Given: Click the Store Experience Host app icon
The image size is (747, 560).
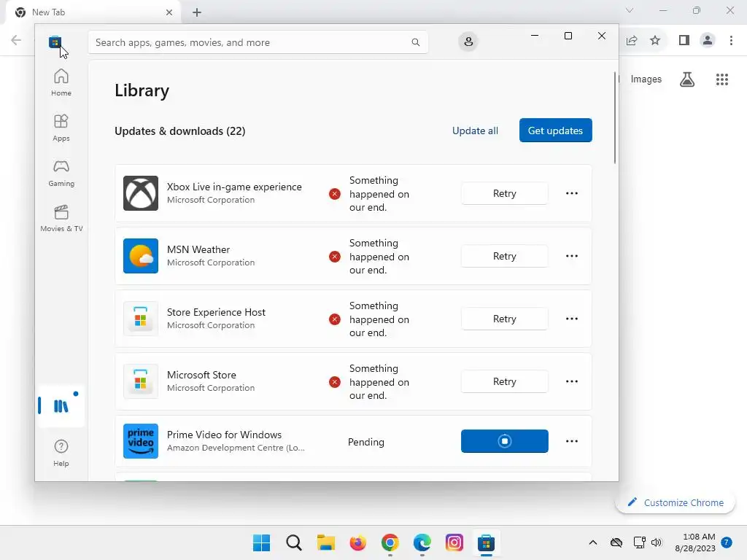Looking at the screenshot, I should click(141, 319).
